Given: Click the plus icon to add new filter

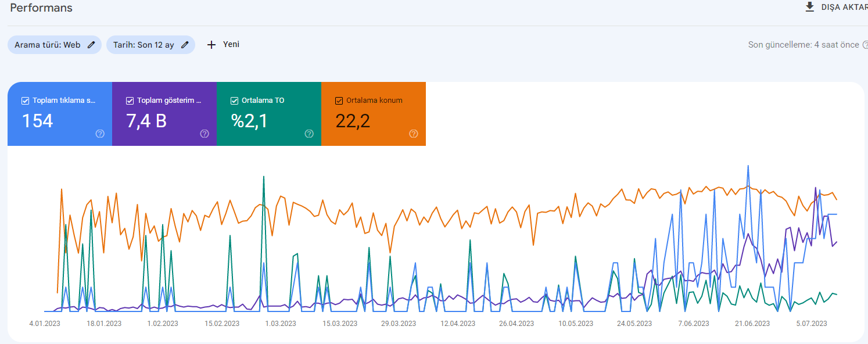Looking at the screenshot, I should [x=211, y=45].
